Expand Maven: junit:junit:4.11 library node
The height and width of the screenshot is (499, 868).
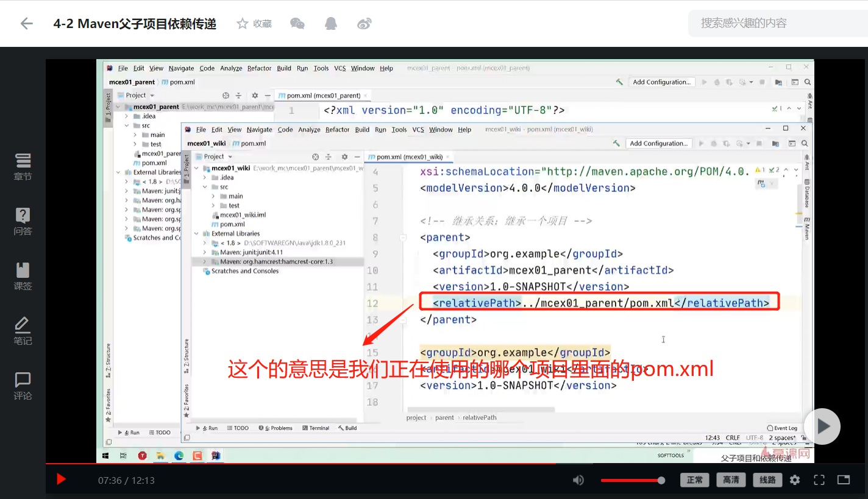205,252
